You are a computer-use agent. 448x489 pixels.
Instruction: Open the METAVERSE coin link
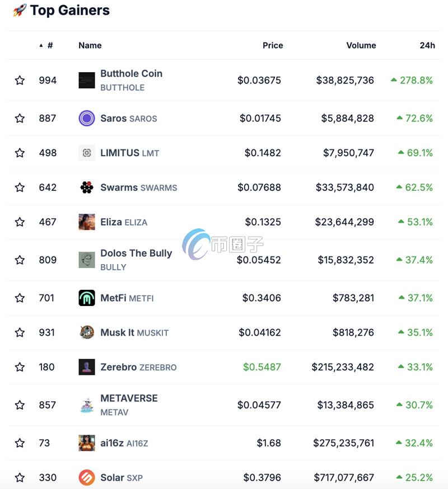[129, 398]
